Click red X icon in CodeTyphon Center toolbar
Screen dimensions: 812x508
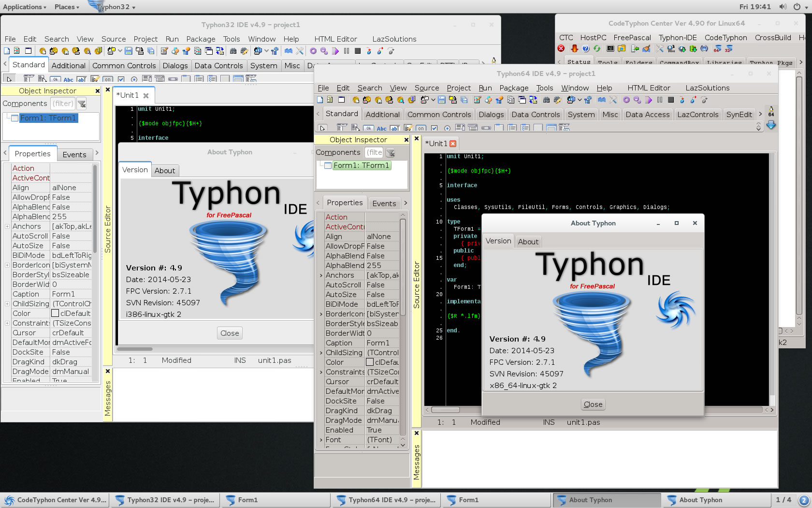click(561, 48)
